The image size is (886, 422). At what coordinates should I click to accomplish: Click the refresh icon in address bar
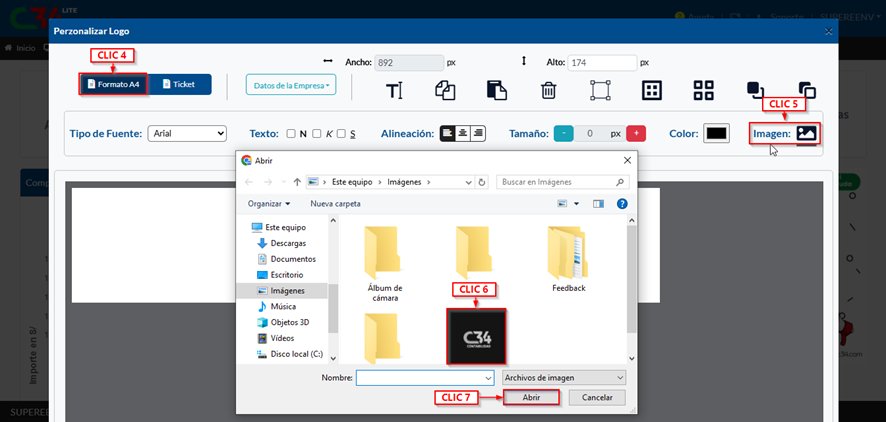(x=482, y=182)
